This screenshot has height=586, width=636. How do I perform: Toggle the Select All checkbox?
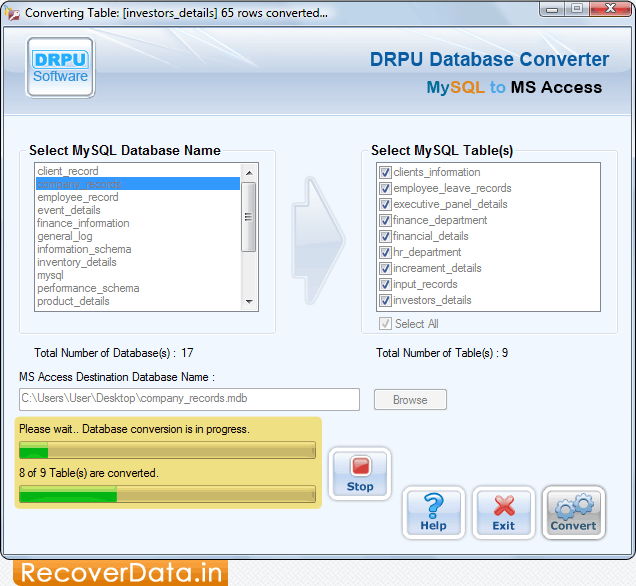point(385,324)
